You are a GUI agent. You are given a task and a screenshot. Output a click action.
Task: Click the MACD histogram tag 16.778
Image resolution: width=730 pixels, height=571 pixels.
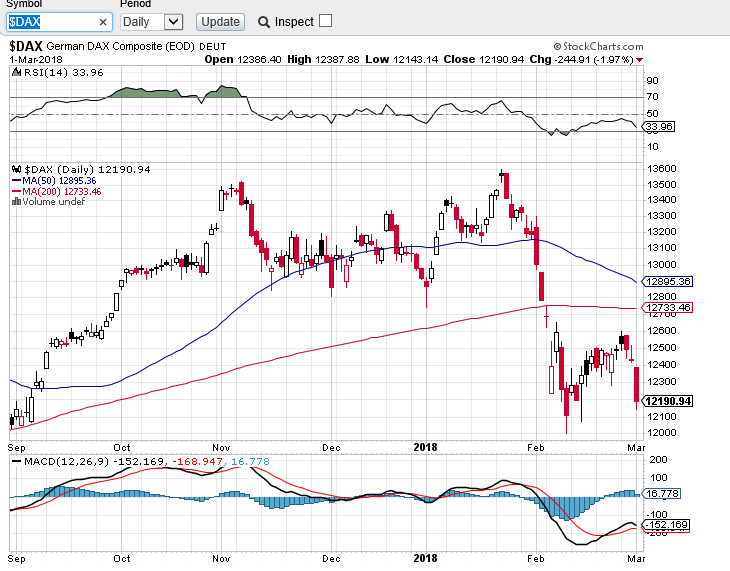[x=662, y=493]
